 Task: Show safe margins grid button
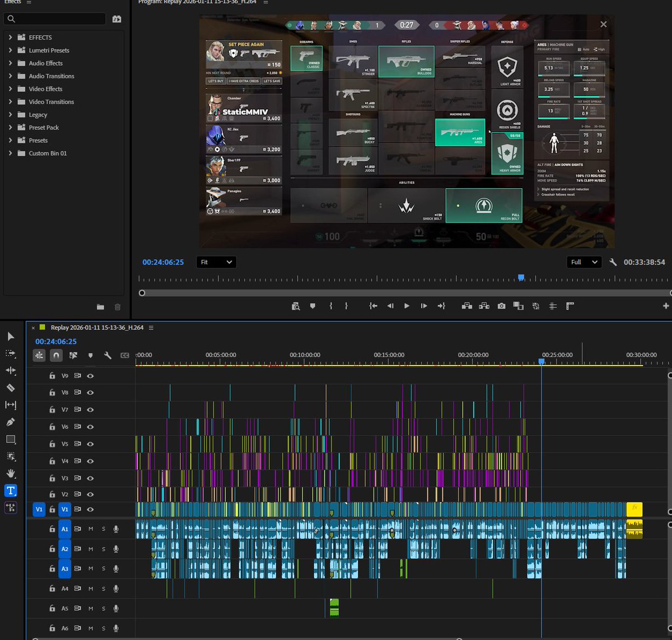[x=553, y=306]
